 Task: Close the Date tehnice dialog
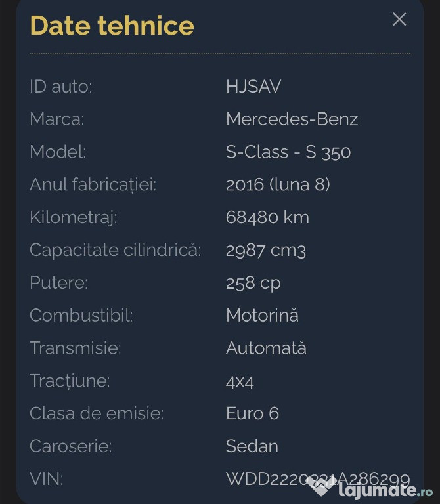click(x=399, y=20)
